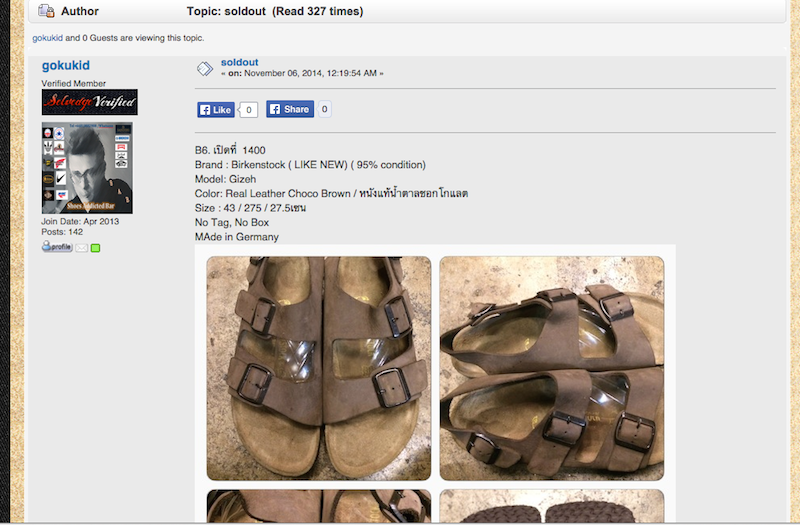Open gokukid author name link

click(x=66, y=65)
